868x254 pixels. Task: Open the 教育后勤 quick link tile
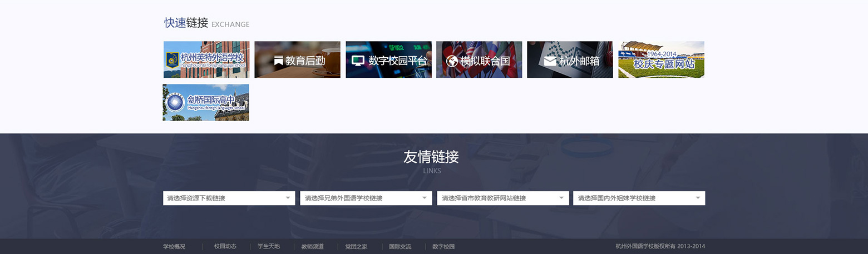pyautogui.click(x=297, y=59)
